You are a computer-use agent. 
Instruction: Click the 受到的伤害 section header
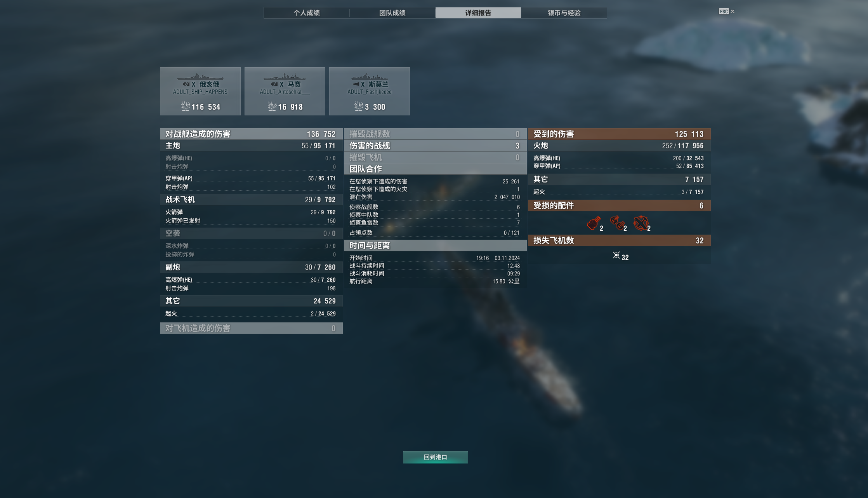[x=619, y=134]
